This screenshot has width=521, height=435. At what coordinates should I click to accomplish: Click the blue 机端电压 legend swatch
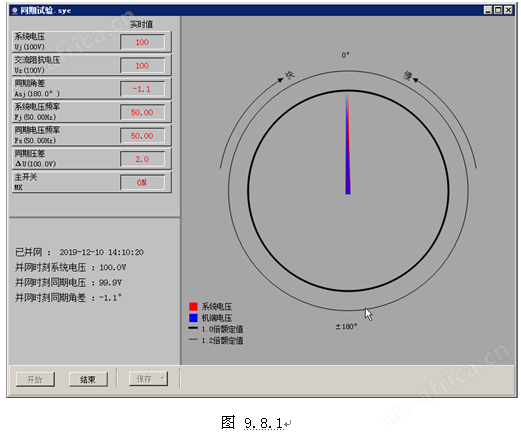193,318
